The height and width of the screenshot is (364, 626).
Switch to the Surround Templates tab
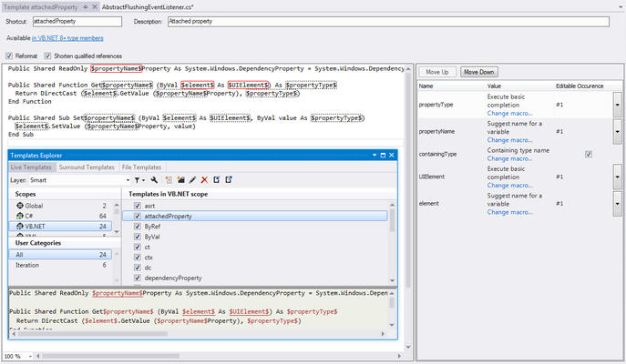click(x=87, y=167)
